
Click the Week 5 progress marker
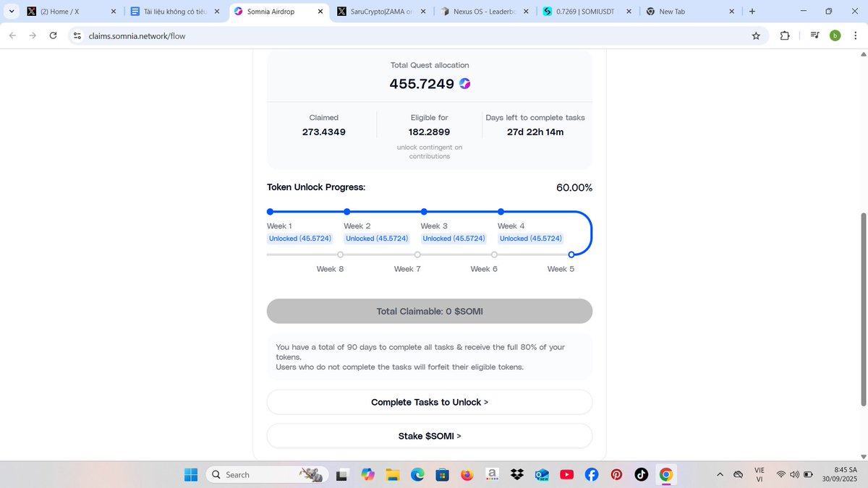click(571, 254)
